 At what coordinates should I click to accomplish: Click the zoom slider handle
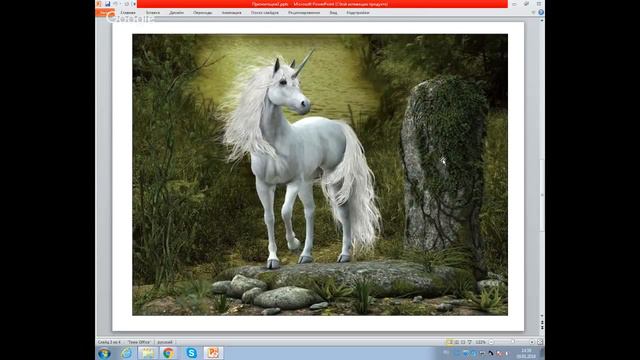pyautogui.click(x=513, y=342)
